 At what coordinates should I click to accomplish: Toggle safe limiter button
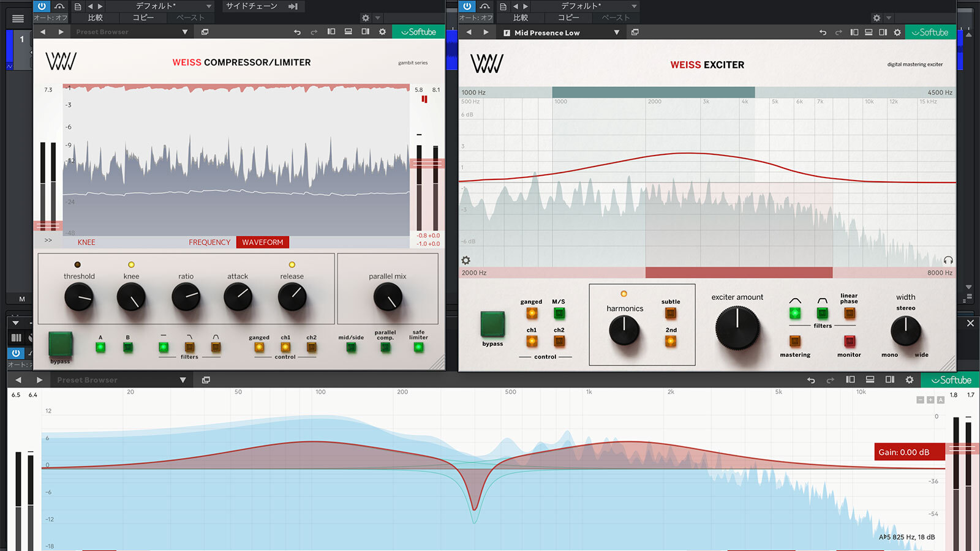point(418,348)
